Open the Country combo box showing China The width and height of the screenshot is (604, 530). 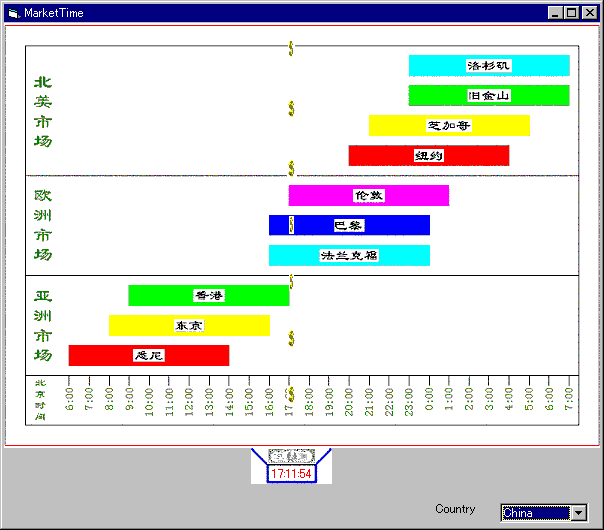point(544,513)
